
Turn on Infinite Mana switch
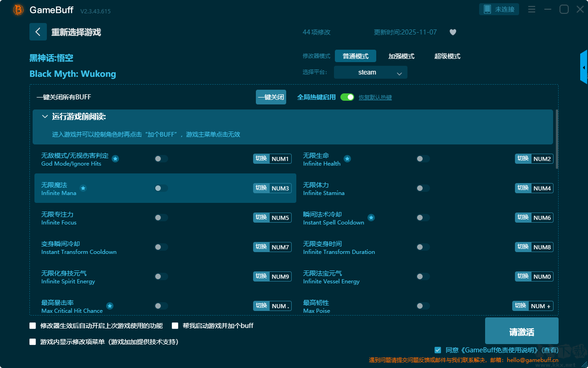tap(161, 188)
